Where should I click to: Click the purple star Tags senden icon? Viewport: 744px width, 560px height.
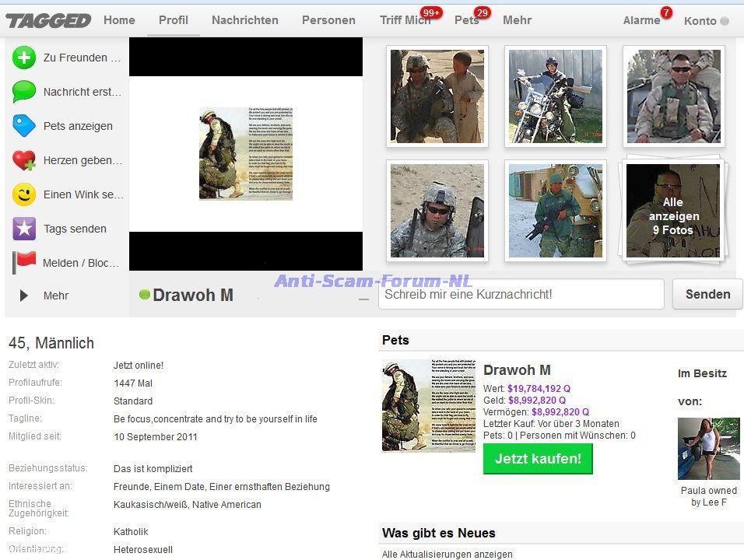[24, 229]
